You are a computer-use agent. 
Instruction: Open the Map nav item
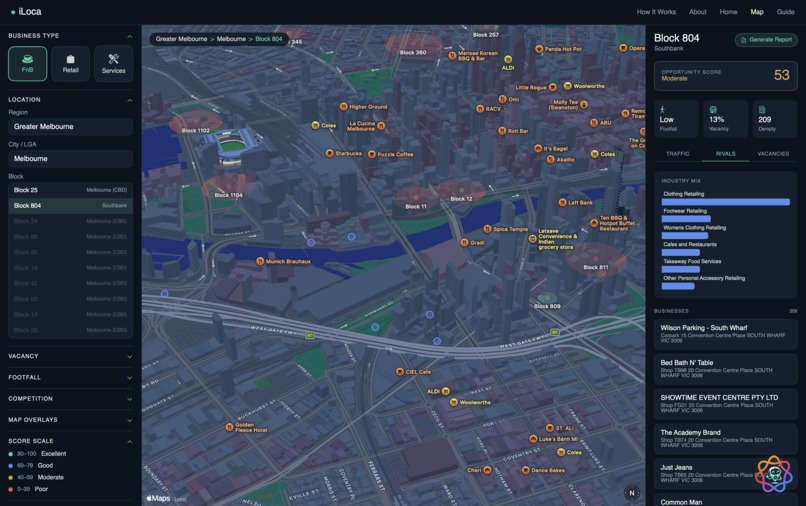757,12
